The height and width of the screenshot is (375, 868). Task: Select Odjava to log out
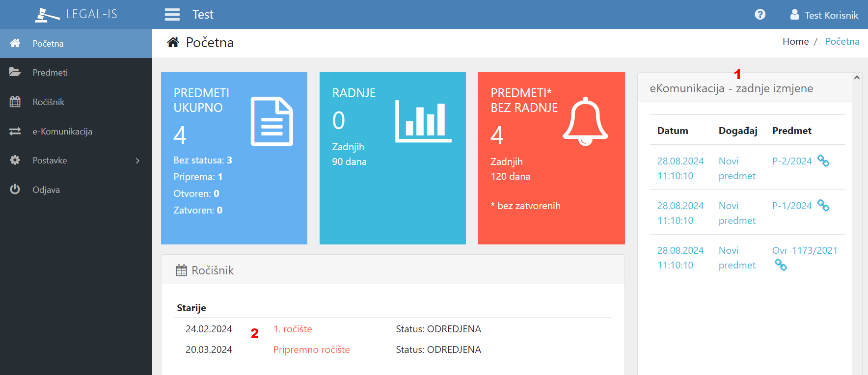coord(46,190)
